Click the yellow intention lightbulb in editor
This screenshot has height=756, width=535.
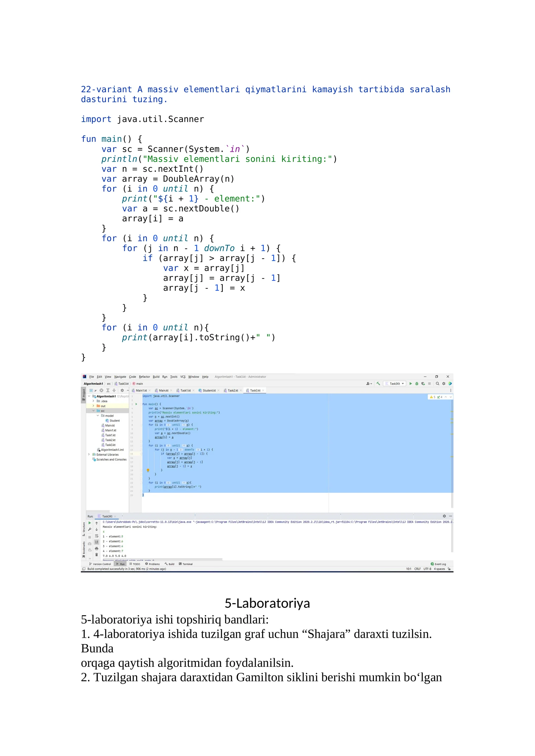pyautogui.click(x=148, y=470)
